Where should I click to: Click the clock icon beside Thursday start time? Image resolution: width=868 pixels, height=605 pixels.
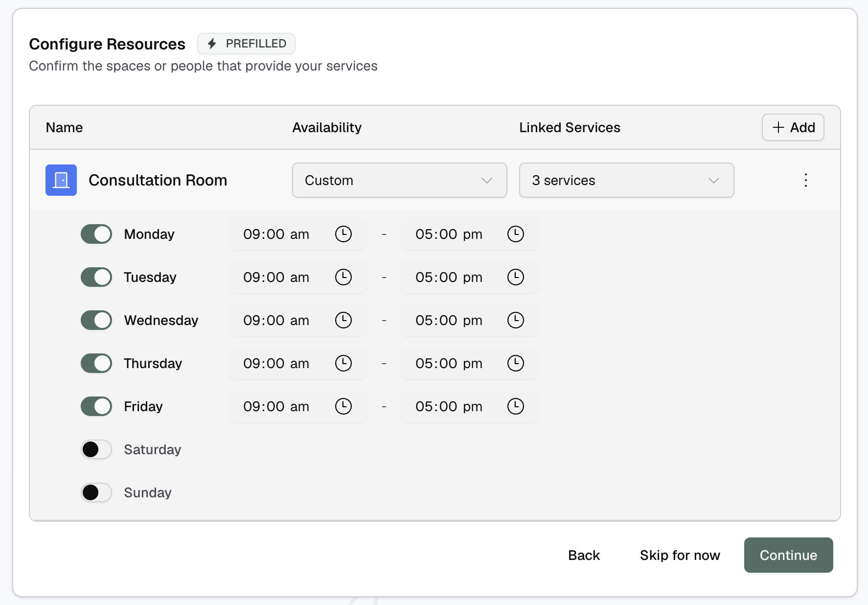coord(343,363)
